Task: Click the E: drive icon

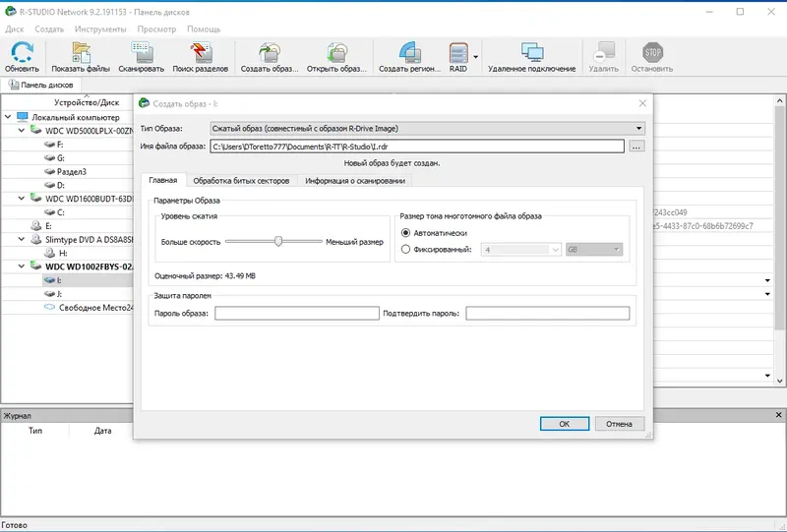Action: (35, 226)
